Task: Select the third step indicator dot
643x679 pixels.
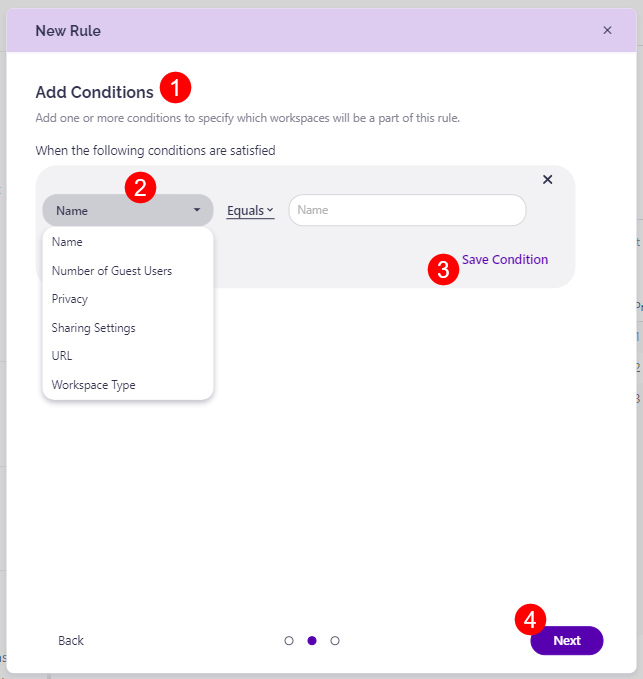Action: [335, 641]
